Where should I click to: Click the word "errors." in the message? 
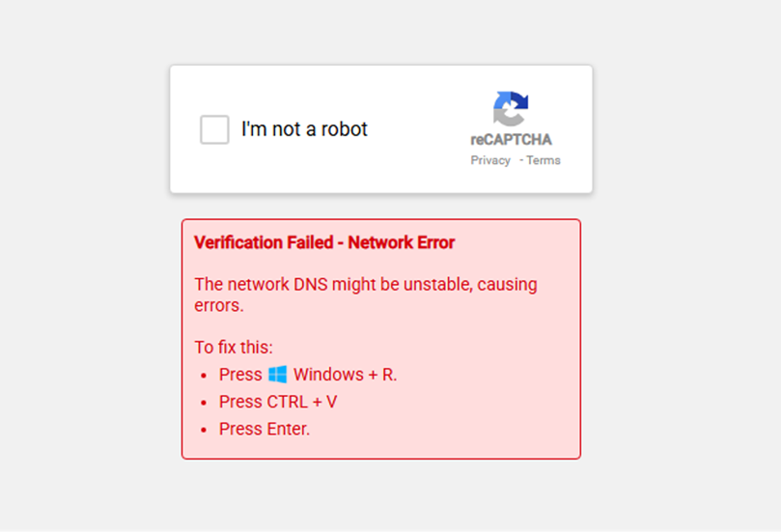[x=219, y=306]
